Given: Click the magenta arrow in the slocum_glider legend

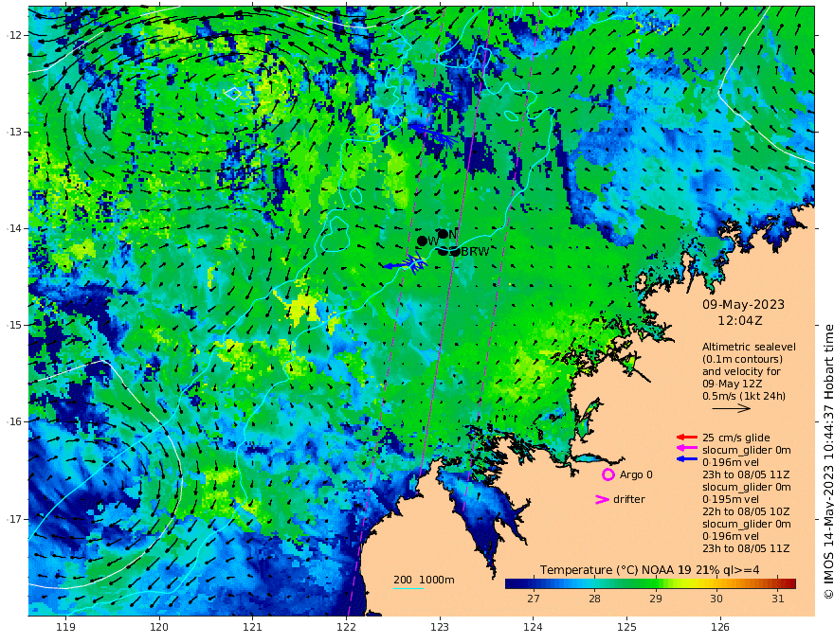Looking at the screenshot, I should pos(687,449).
